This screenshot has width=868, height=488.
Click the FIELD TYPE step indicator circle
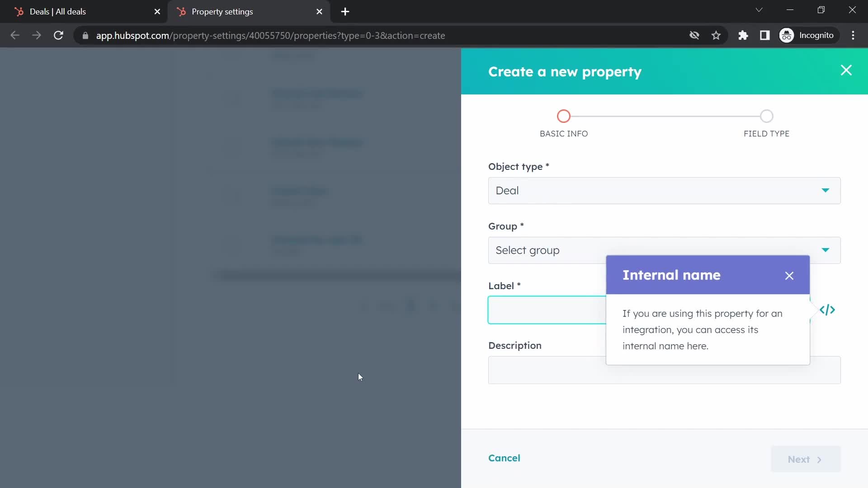[767, 117]
